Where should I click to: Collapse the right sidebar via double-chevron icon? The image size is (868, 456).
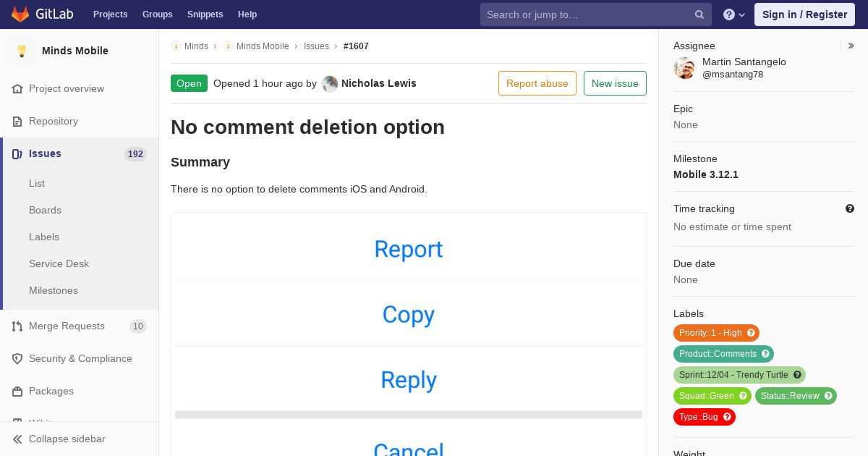point(851,46)
